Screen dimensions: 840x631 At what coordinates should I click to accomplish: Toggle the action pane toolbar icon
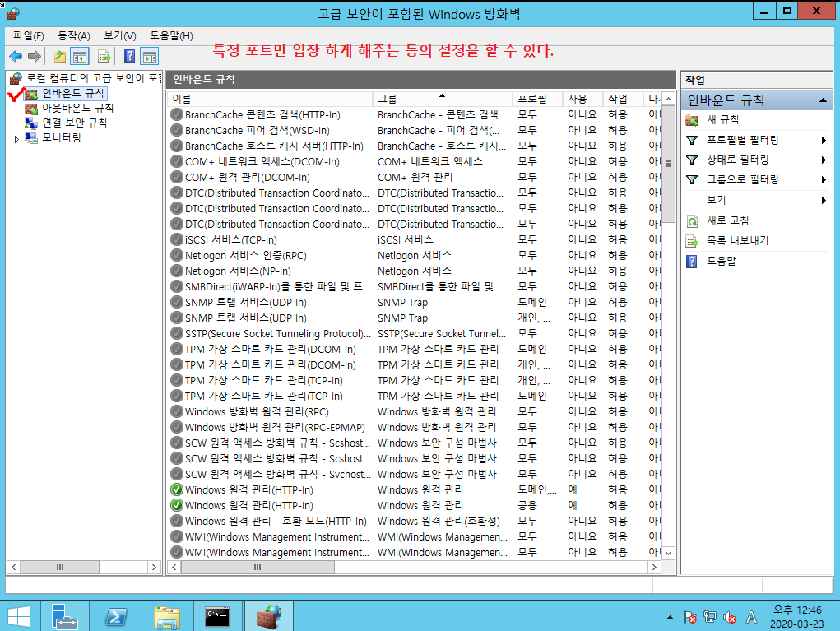tap(150, 56)
